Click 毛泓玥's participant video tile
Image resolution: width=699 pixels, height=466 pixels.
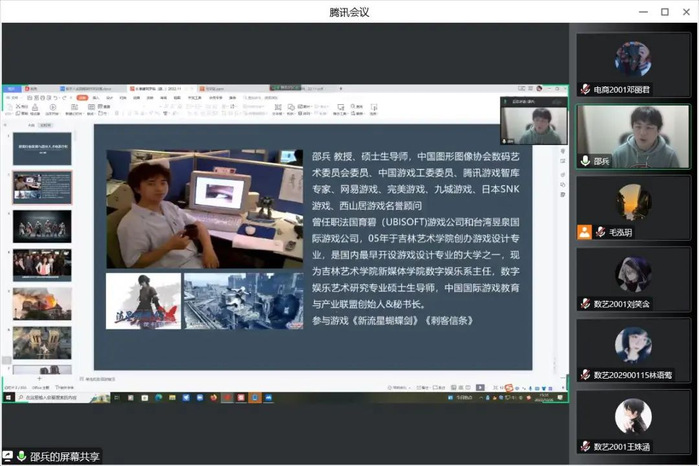click(633, 207)
